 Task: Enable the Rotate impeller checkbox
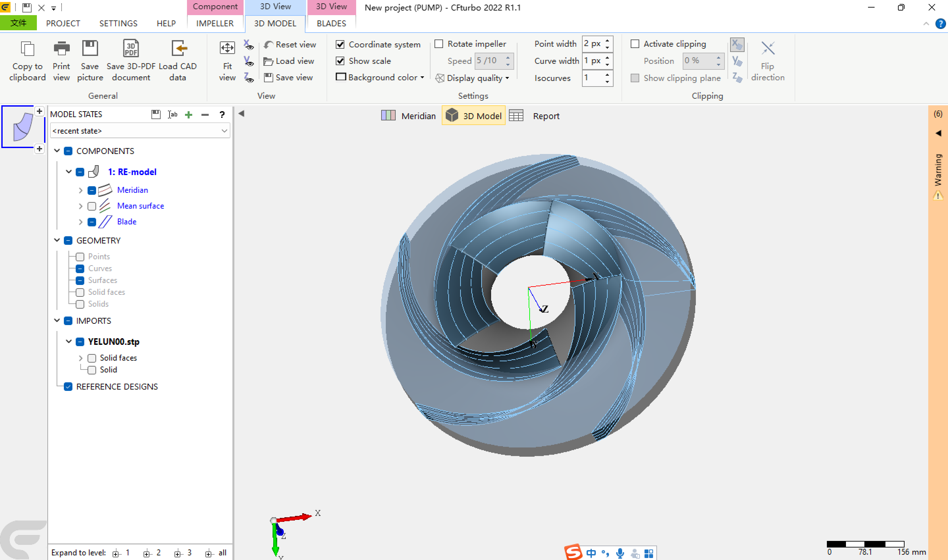tap(439, 44)
